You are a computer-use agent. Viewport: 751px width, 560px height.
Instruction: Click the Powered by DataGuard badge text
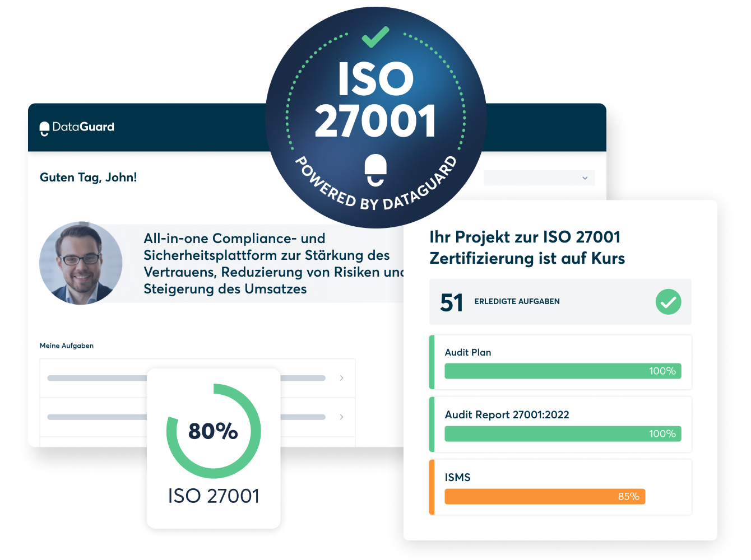[374, 190]
